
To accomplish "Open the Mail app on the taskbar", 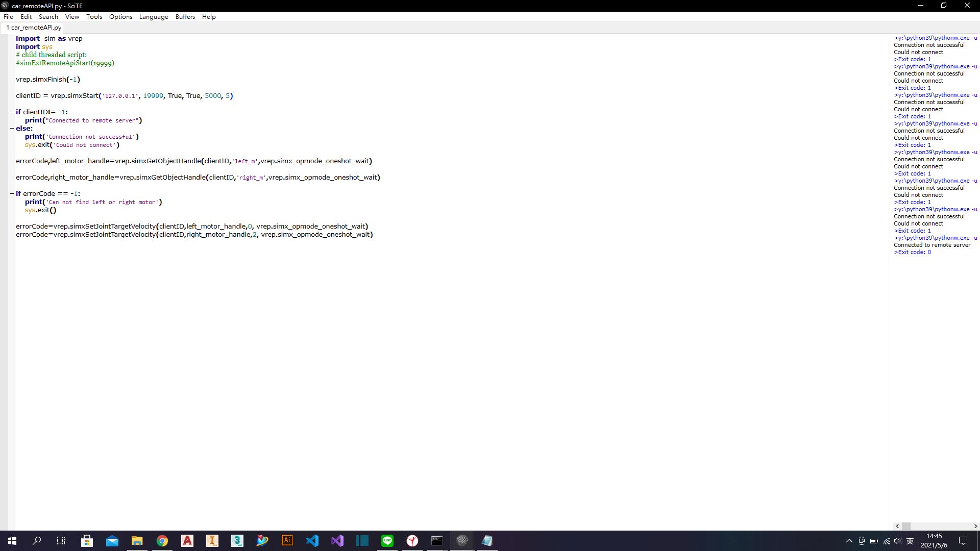I will [x=112, y=541].
